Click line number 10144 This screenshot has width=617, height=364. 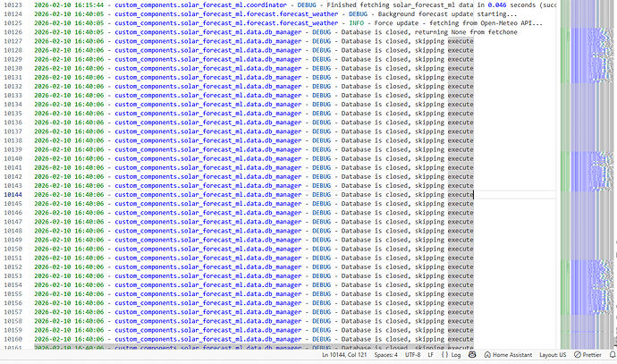pos(13,195)
